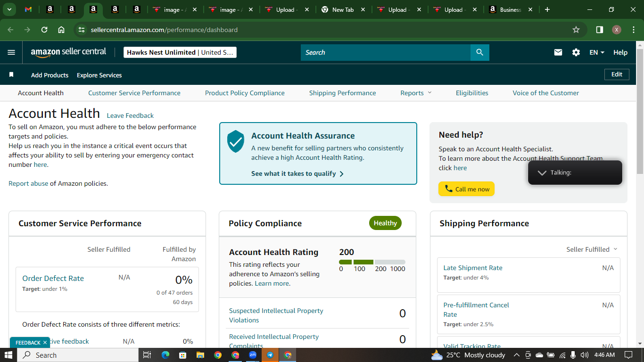This screenshot has width=644, height=362.
Task: Click the volume speaker tray icon
Action: 585,355
